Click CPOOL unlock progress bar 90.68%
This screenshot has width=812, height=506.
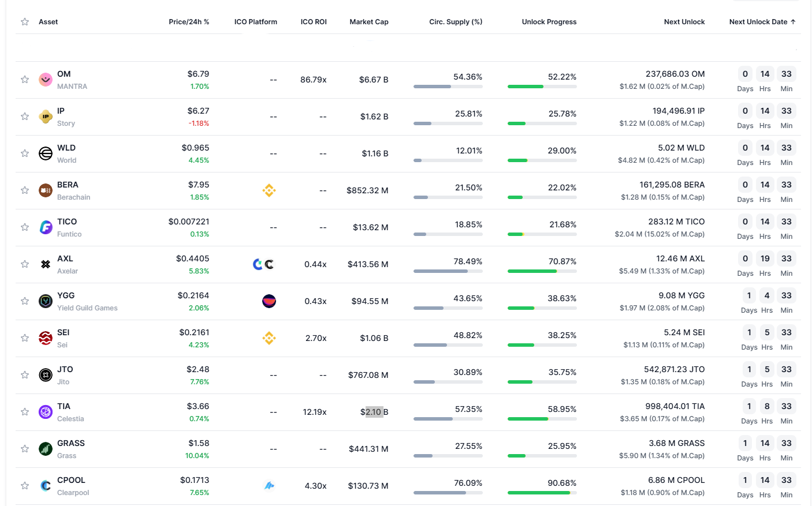542,493
